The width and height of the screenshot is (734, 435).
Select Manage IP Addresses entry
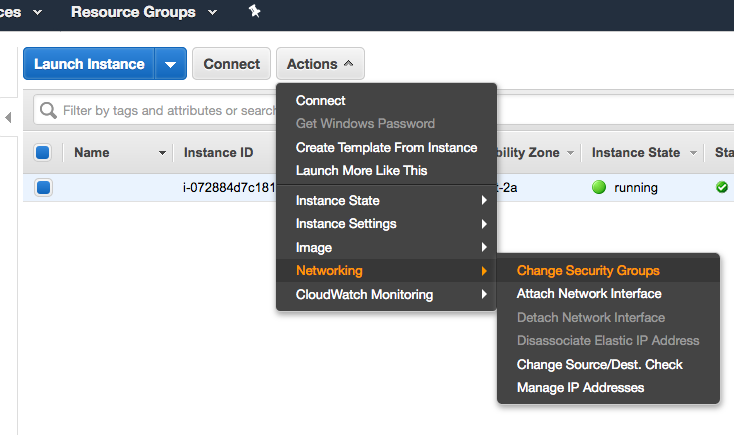pyautogui.click(x=580, y=387)
